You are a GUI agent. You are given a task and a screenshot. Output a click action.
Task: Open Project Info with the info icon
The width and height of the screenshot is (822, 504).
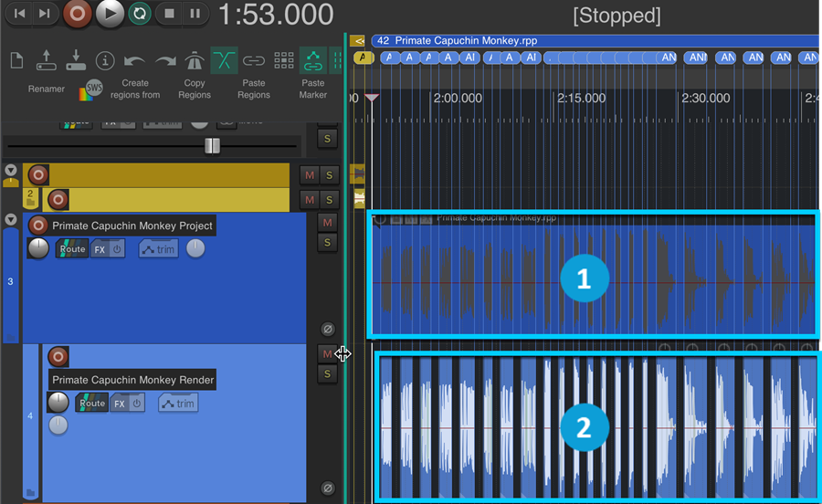click(105, 61)
